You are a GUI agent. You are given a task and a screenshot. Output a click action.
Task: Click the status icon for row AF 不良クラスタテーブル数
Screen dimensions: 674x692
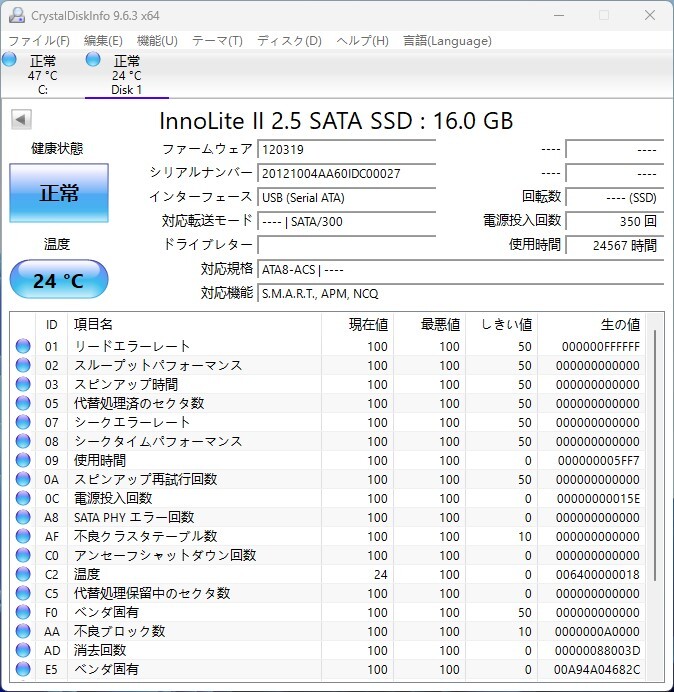tap(23, 536)
